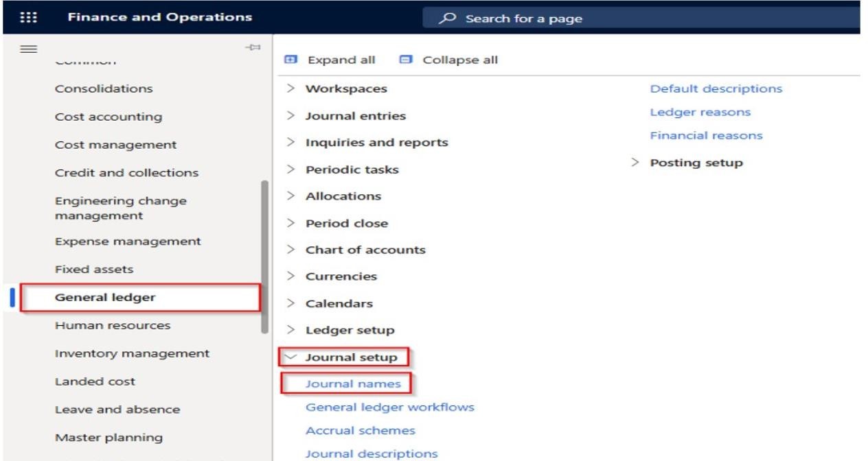
Task: Open the Fixed assets module
Action: click(94, 270)
